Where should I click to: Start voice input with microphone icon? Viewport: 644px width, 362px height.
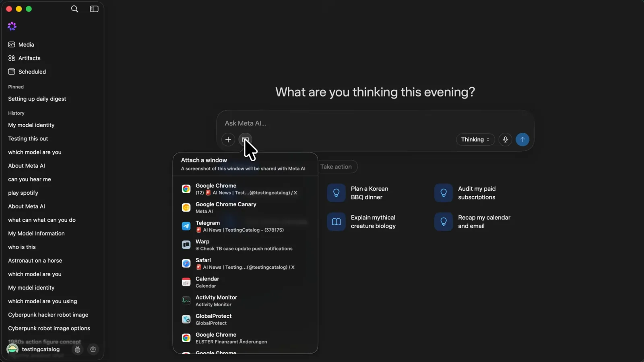click(x=505, y=140)
